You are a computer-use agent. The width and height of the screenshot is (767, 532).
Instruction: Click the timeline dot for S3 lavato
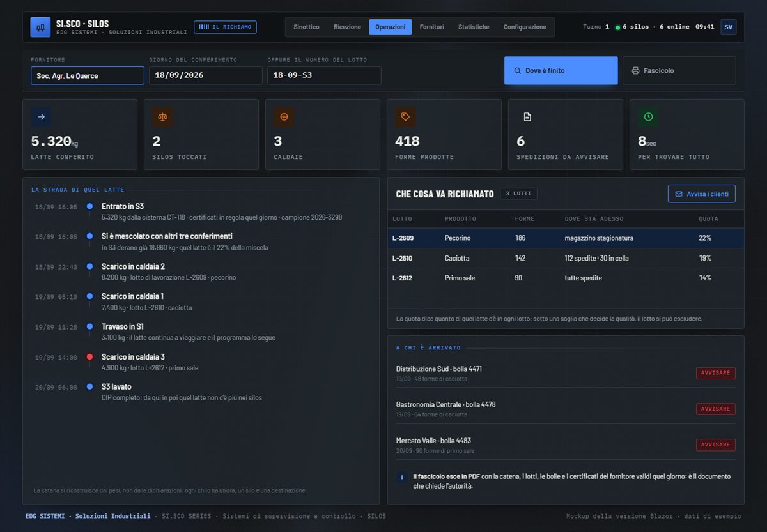tap(89, 387)
